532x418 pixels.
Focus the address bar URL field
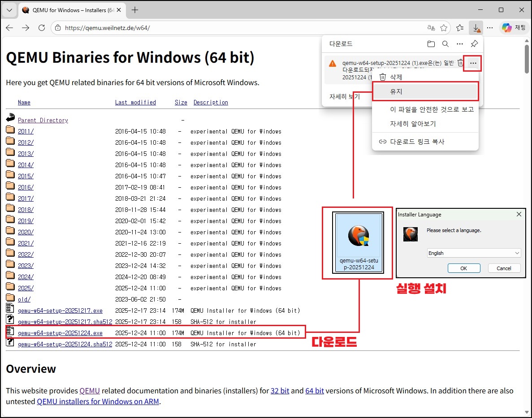click(238, 28)
